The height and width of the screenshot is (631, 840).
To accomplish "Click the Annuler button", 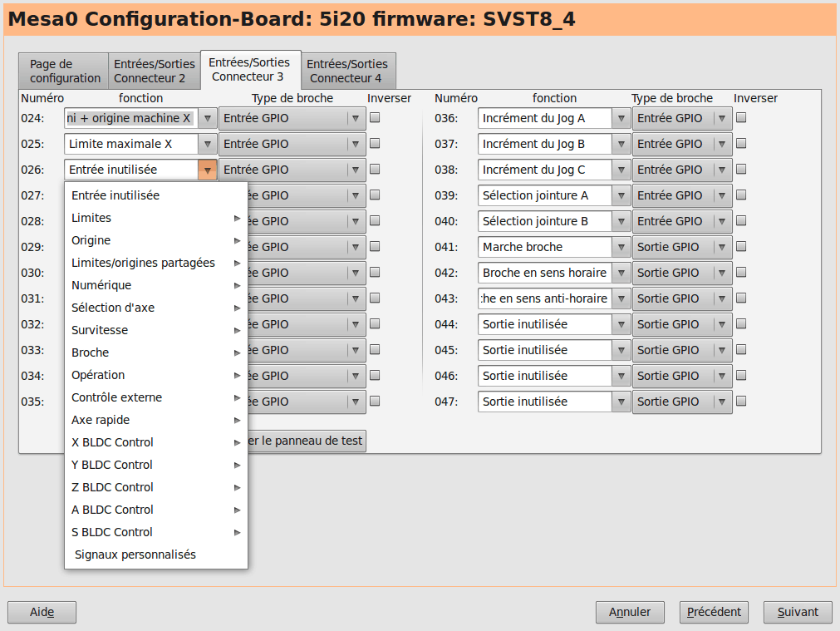I will click(630, 612).
